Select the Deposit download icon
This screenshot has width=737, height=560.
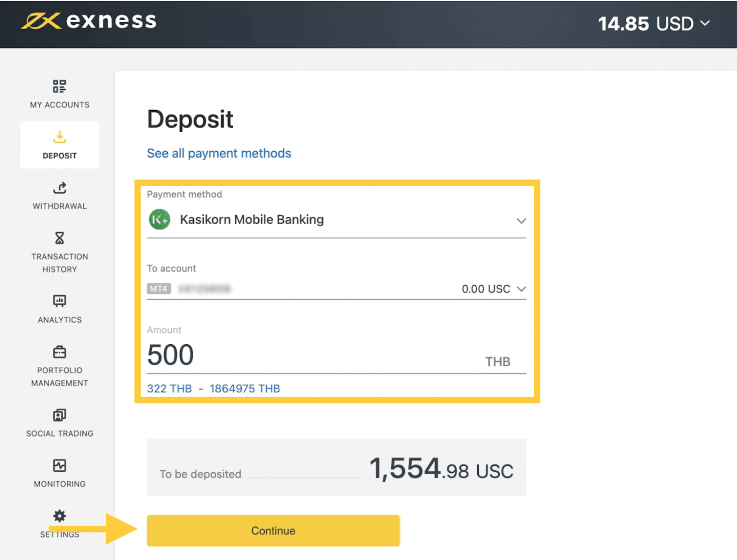[x=59, y=137]
